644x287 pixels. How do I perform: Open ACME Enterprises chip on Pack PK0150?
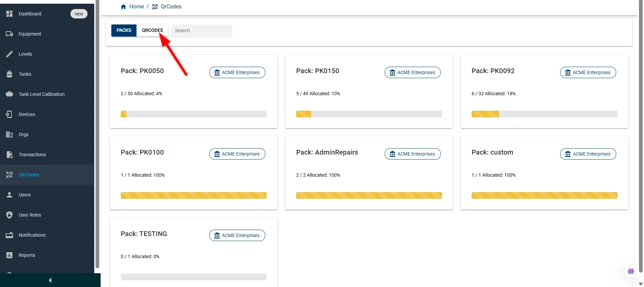413,72
